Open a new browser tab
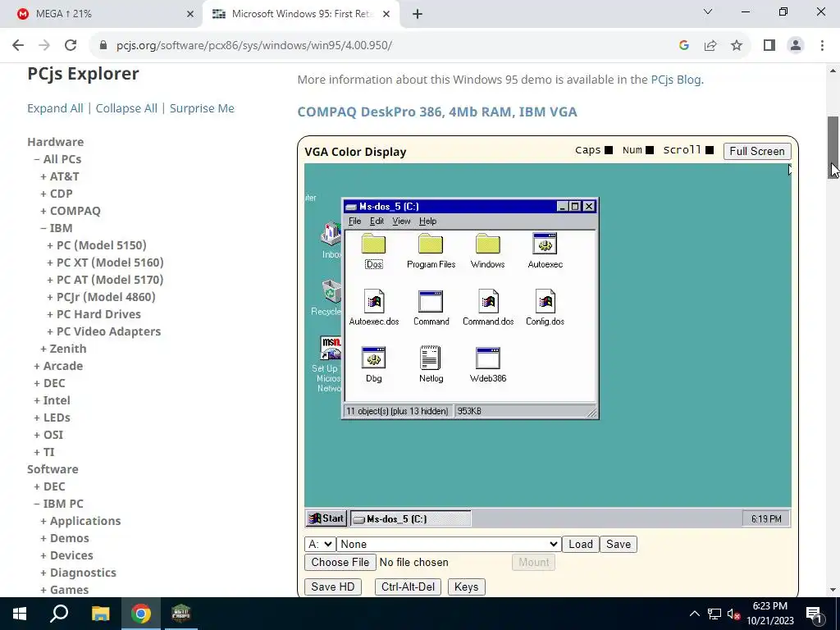840x630 pixels. [x=418, y=14]
